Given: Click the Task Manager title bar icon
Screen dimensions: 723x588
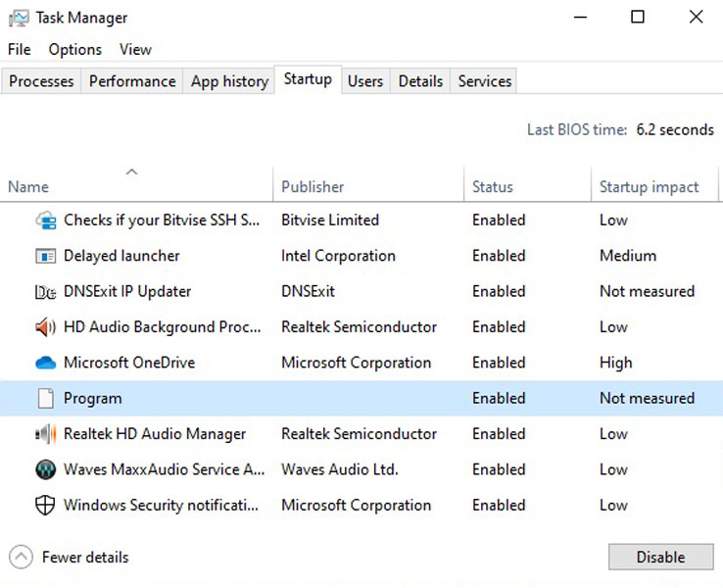Looking at the screenshot, I should click(19, 18).
